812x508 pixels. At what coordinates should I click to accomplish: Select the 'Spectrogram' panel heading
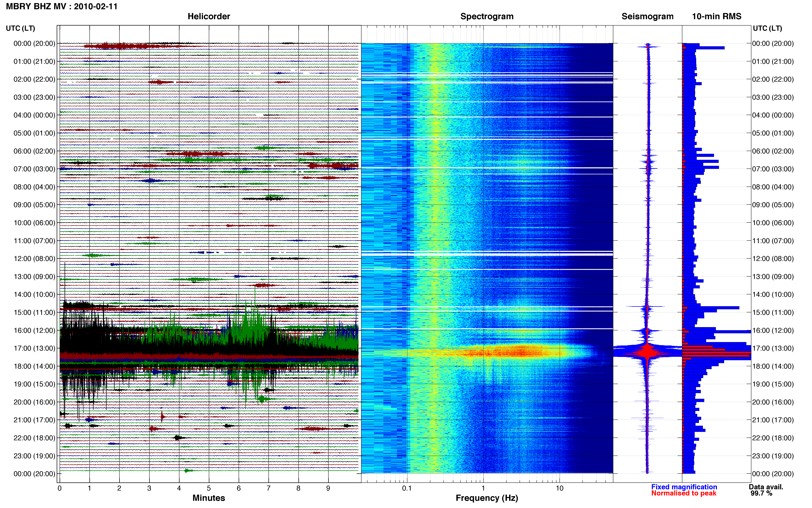click(487, 16)
